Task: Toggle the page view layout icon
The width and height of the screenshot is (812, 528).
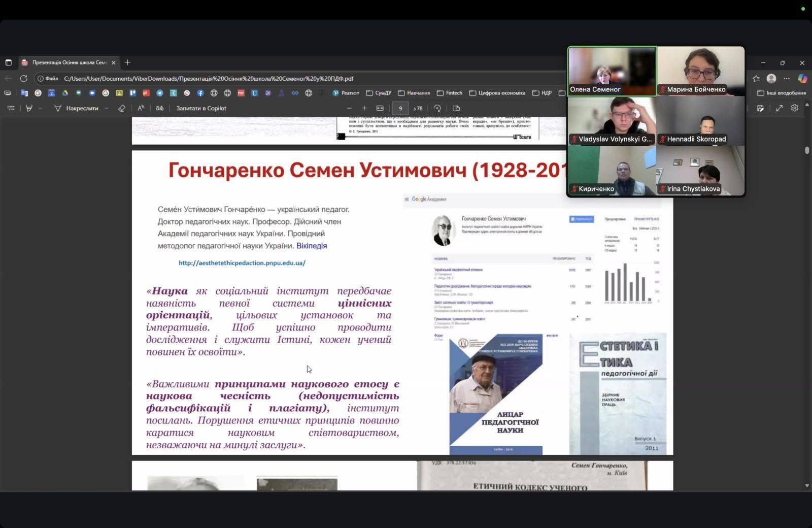Action: (x=456, y=108)
